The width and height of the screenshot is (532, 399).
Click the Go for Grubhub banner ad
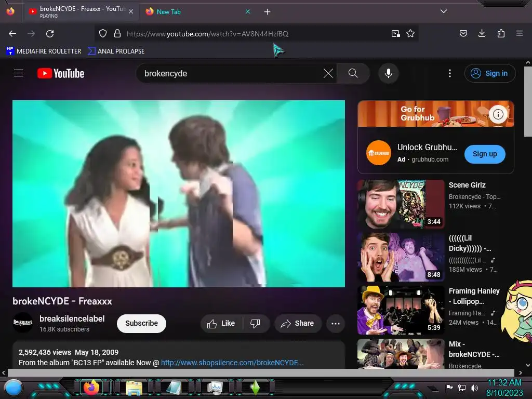click(436, 114)
